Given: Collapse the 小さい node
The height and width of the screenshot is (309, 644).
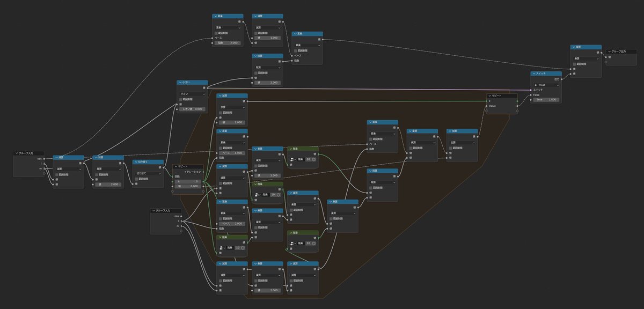Looking at the screenshot, I should 179,83.
